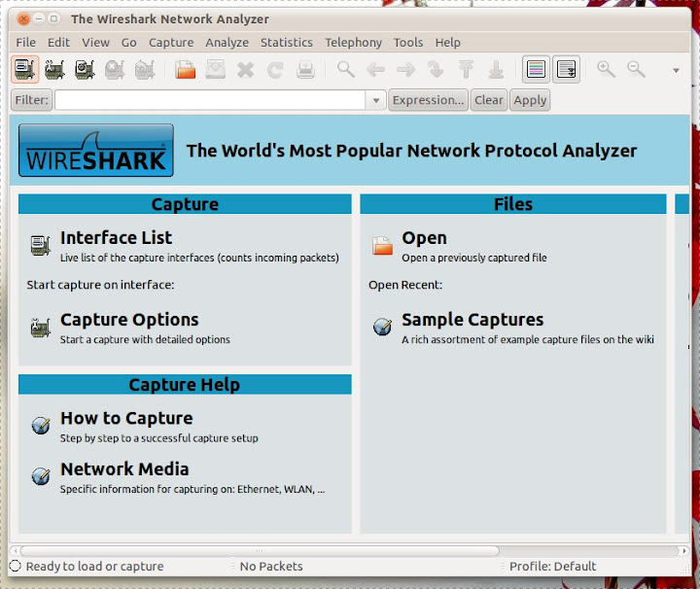Open the Go menu
Screen dimensions: 700x589
pos(129,43)
